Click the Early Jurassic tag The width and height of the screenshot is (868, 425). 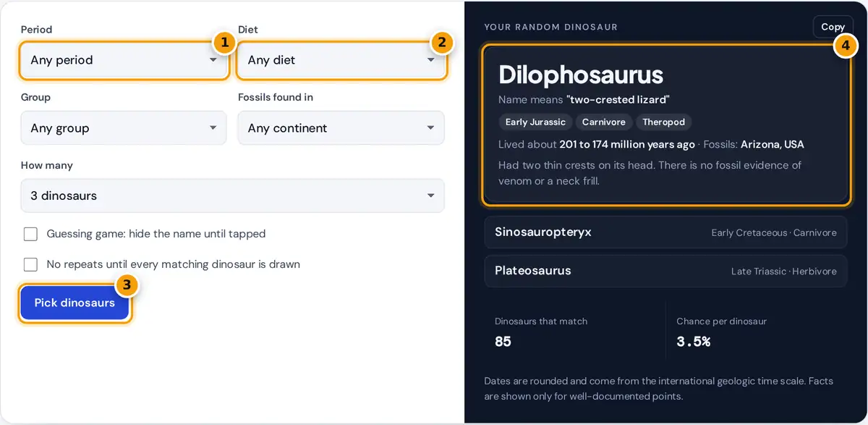point(535,122)
